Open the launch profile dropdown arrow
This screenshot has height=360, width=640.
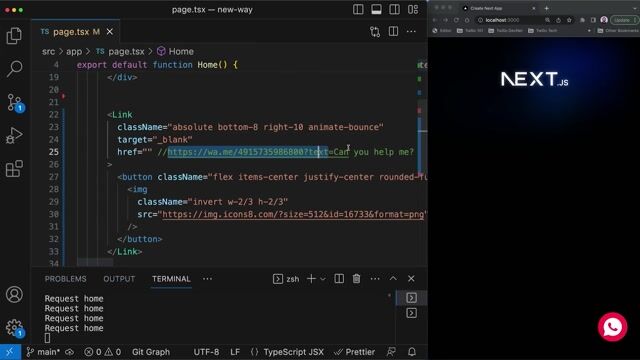(322, 279)
